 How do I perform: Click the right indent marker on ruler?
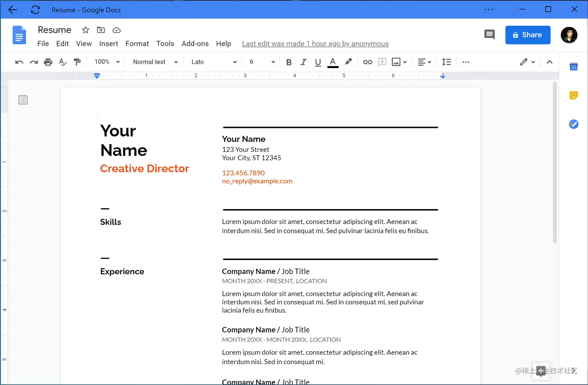click(x=443, y=76)
